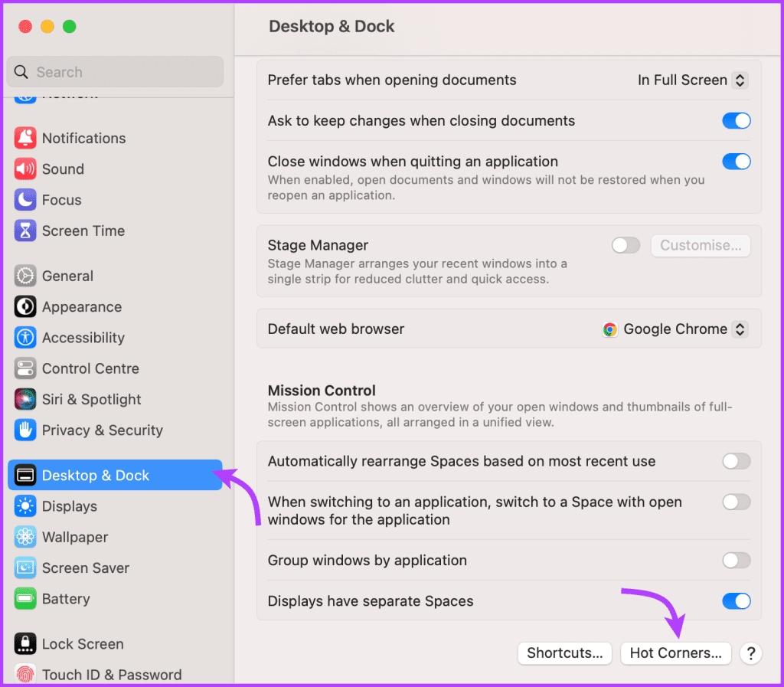
Task: Click the Sound speaker icon
Action: tap(25, 169)
